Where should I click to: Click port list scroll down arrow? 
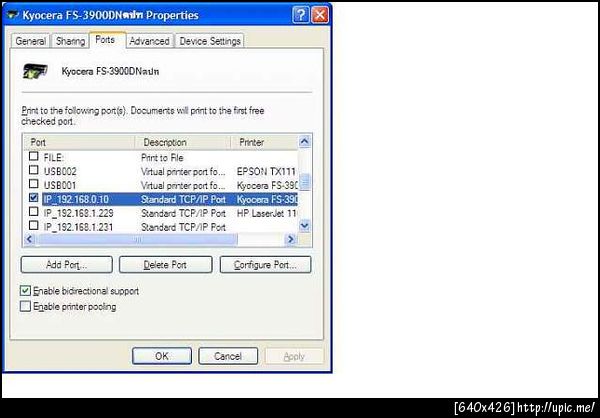pos(305,226)
